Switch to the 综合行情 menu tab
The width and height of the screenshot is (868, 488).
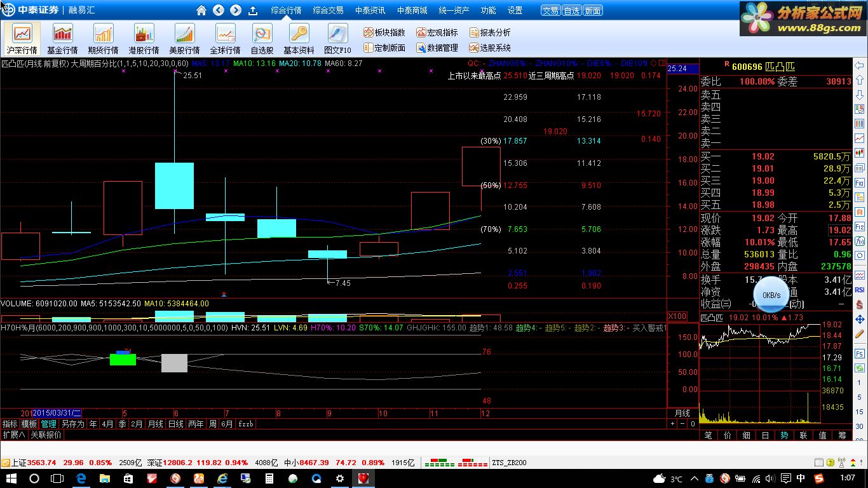coord(286,10)
